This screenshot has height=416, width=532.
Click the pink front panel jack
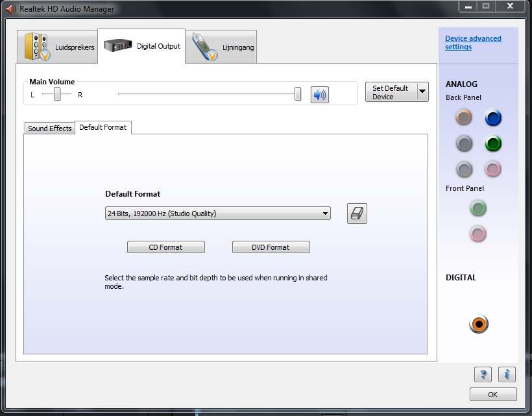point(478,234)
